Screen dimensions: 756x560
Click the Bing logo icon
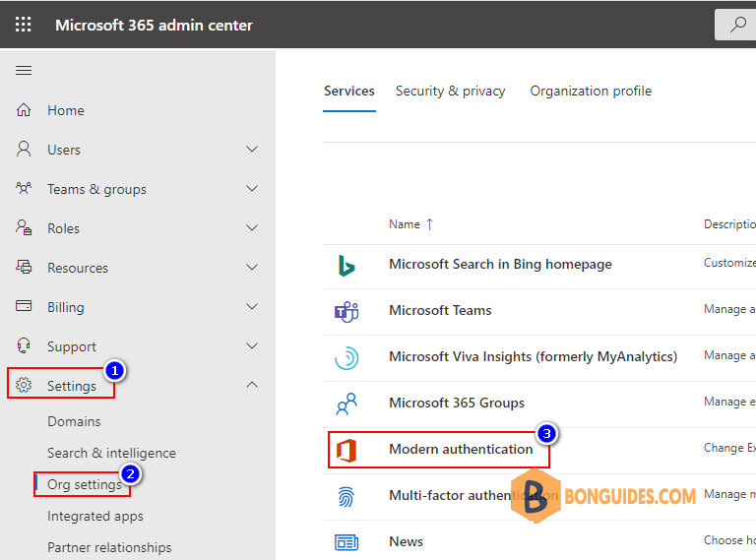(346, 265)
